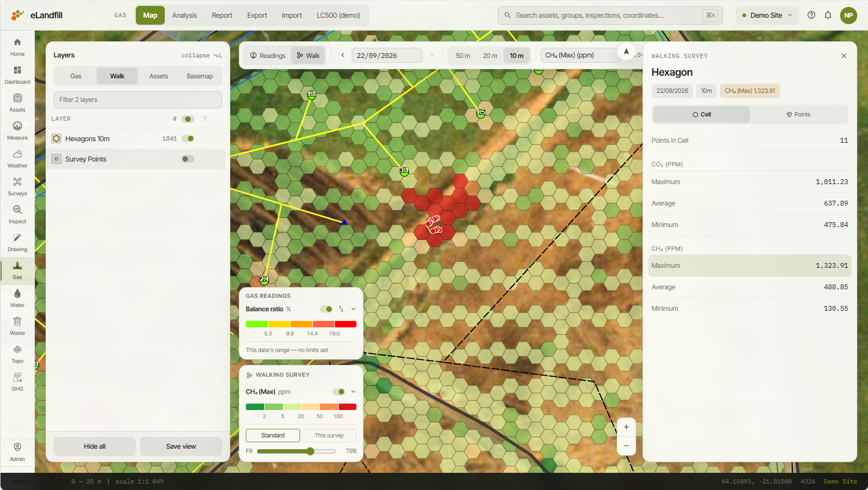
Task: Go to the previous survey date
Action: [342, 55]
